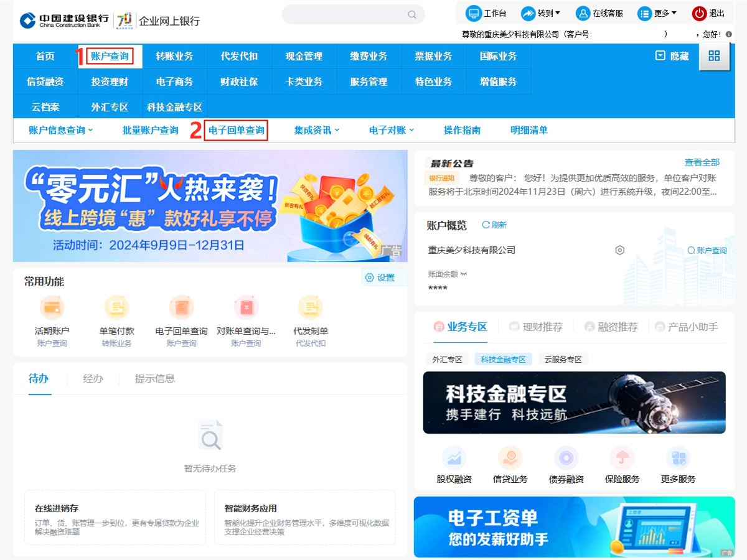Click the China Construction Bank logo
The image size is (747, 560).
point(64,21)
